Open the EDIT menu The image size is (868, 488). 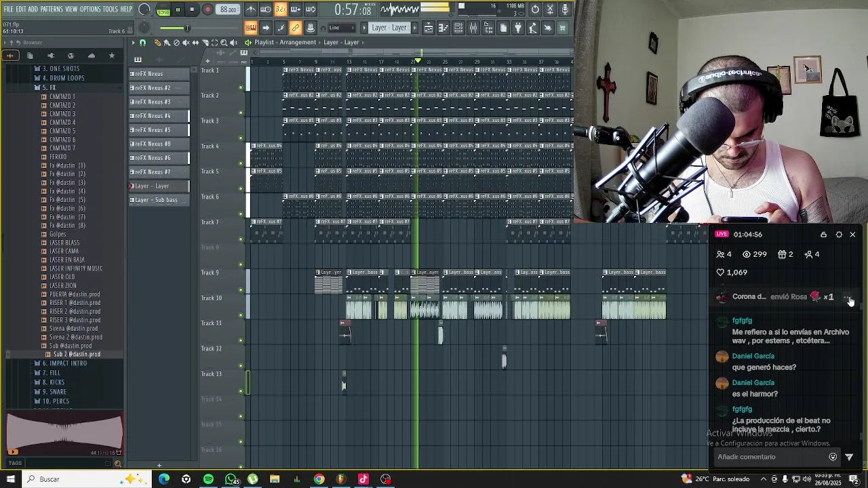click(21, 9)
